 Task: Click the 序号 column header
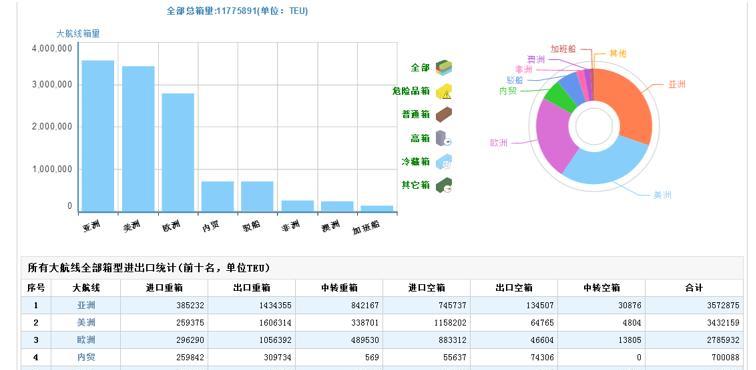[x=36, y=288]
